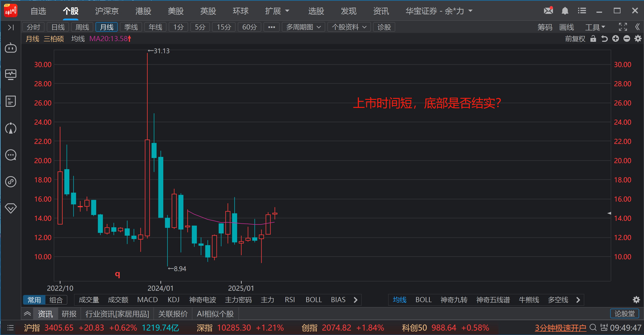This screenshot has width=644, height=335.
Task: Toggle the 组合 indicator group
Action: coord(56,300)
